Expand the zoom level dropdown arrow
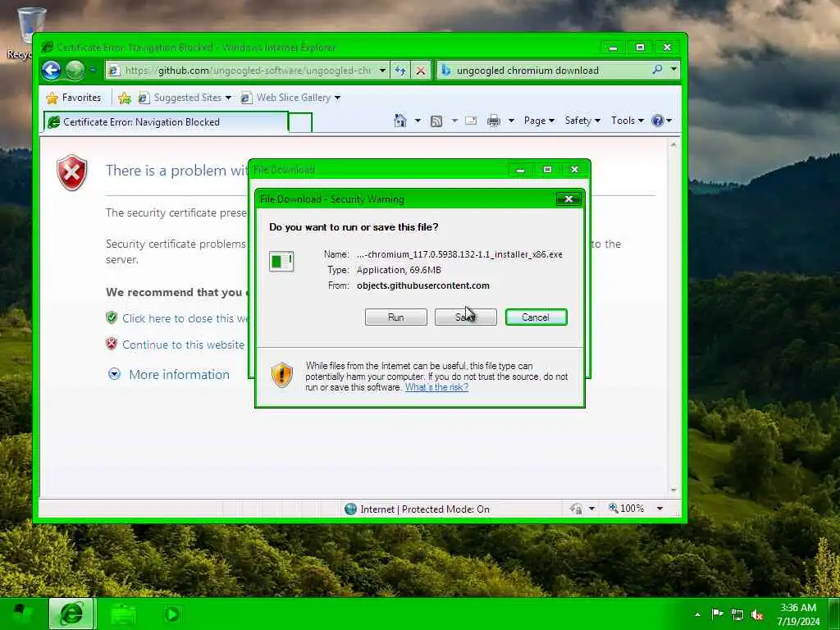 tap(660, 509)
